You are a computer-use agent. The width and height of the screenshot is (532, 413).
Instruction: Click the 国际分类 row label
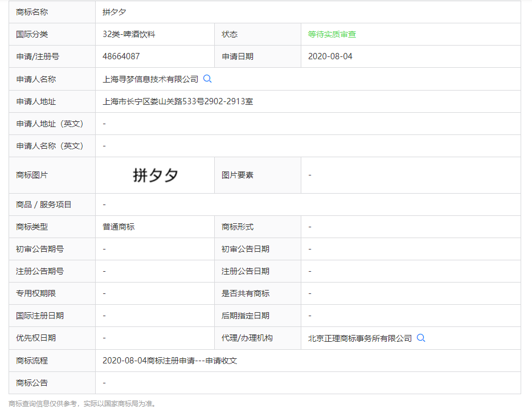[x=32, y=34]
